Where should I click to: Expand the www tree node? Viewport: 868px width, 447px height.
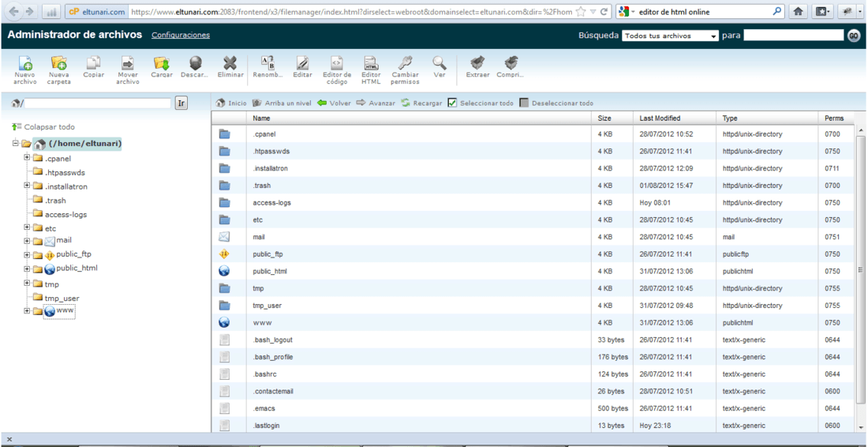pos(27,310)
